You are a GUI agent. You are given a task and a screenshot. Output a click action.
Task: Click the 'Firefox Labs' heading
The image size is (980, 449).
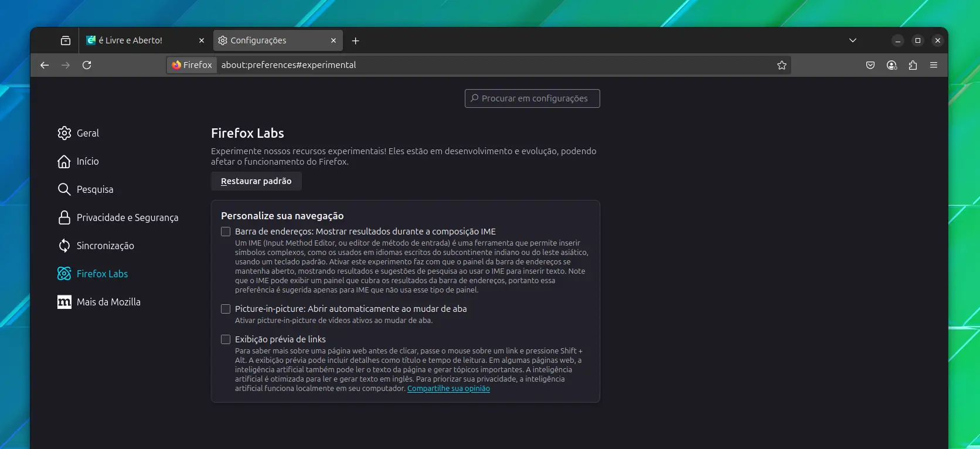coord(247,133)
